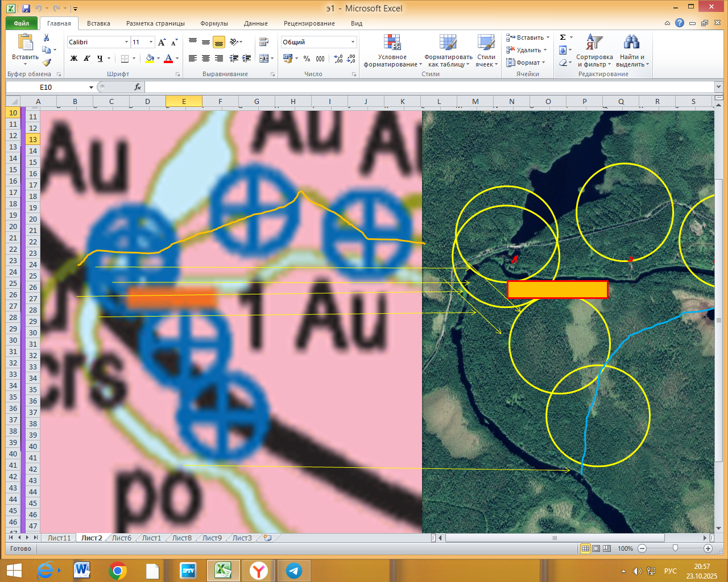Screen dimensions: 728x582
Task: Open the Вставка ribbon tab
Action: click(98, 23)
